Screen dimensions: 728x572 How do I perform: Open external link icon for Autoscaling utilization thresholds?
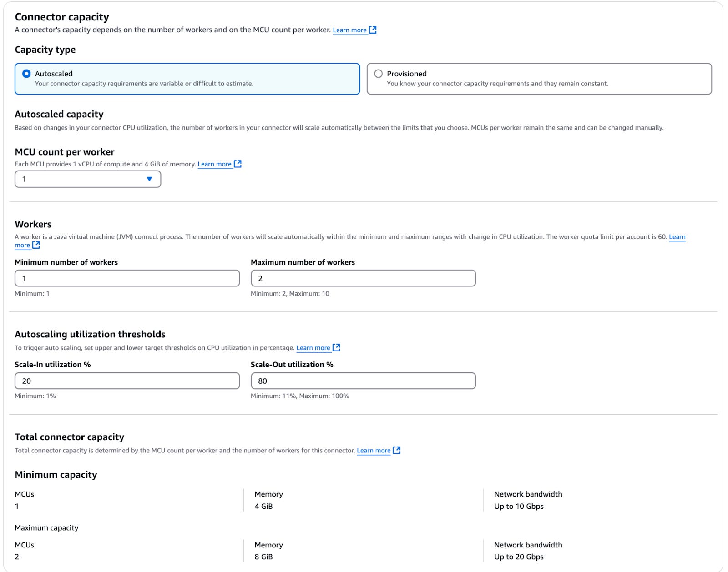336,348
